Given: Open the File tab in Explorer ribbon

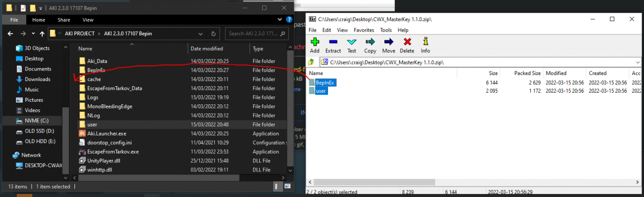Looking at the screenshot, I should tap(14, 20).
